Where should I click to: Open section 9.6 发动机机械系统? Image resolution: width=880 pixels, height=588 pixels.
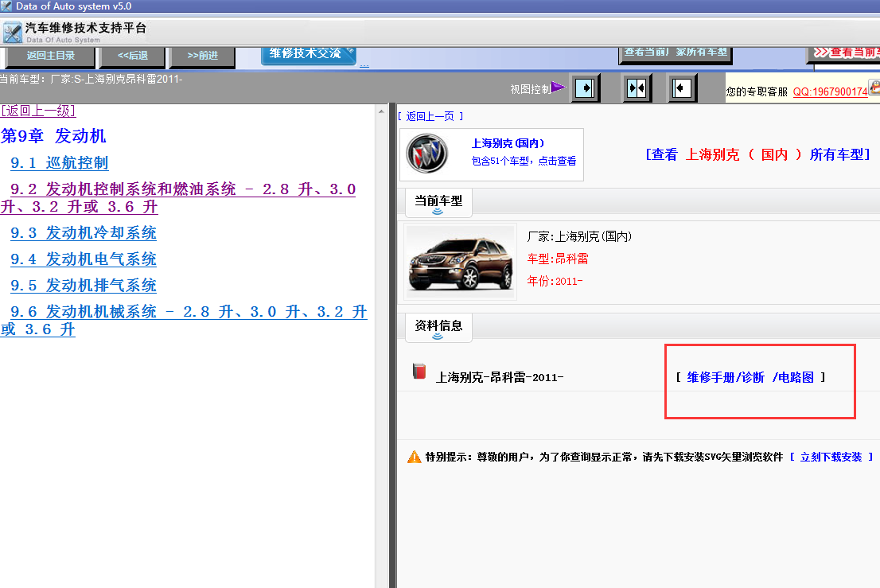[184, 321]
